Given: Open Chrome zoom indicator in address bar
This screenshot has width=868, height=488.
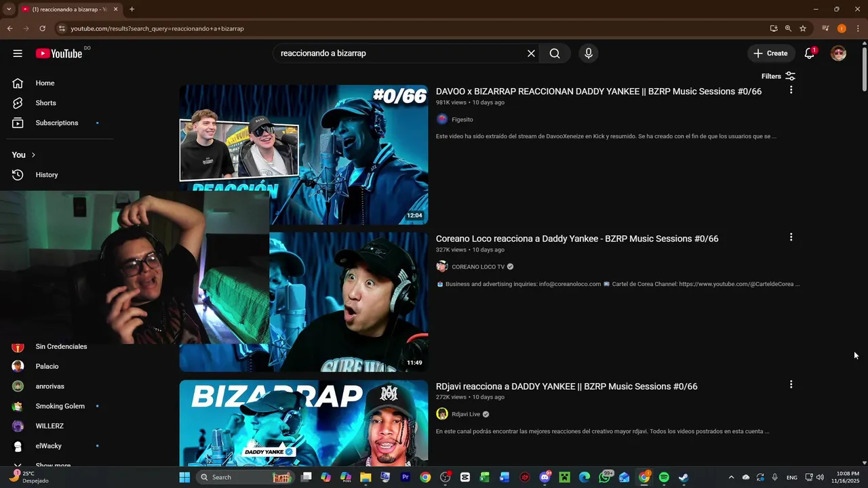Looking at the screenshot, I should click(x=788, y=28).
